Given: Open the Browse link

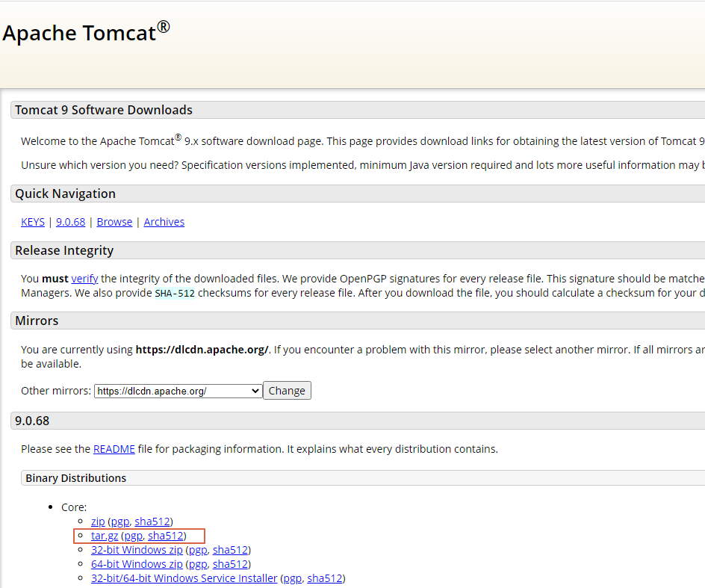Looking at the screenshot, I should (x=115, y=222).
